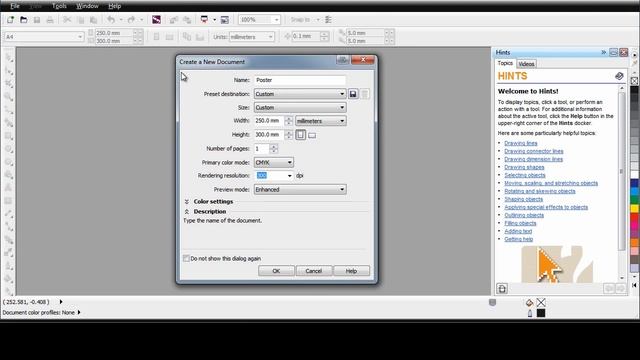Save preset destination with the disk icon

[x=353, y=94]
